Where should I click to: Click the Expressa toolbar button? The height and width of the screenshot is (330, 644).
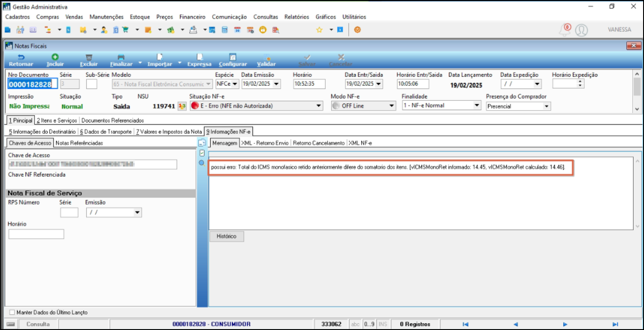click(199, 60)
